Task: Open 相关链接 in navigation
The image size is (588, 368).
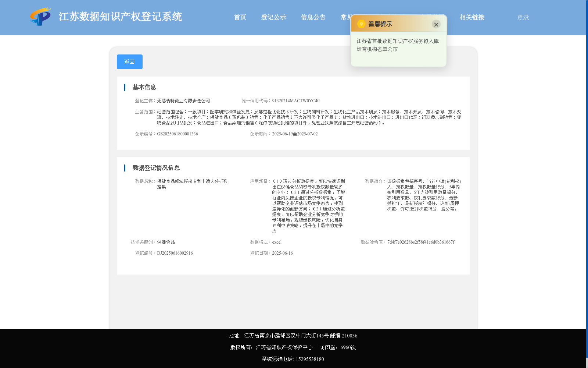Action: coord(472,17)
